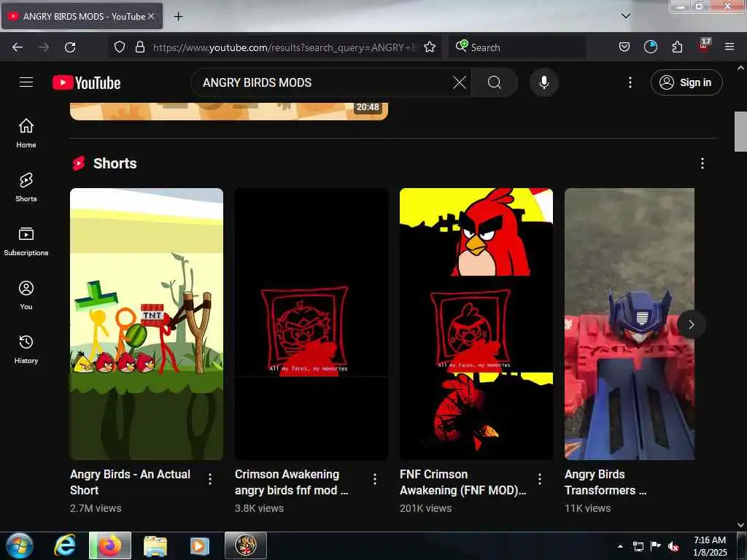Open the Firefox application menu

tap(729, 47)
